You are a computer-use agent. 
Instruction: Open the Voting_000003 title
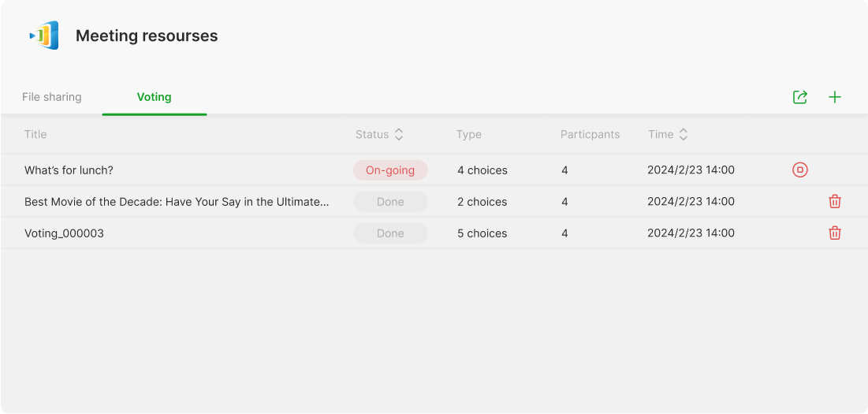pyautogui.click(x=64, y=233)
